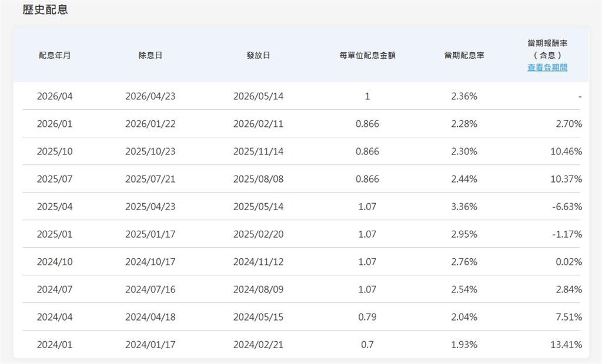Click the 3.36% dividend rate cell
The width and height of the screenshot is (602, 364).
coord(464,207)
